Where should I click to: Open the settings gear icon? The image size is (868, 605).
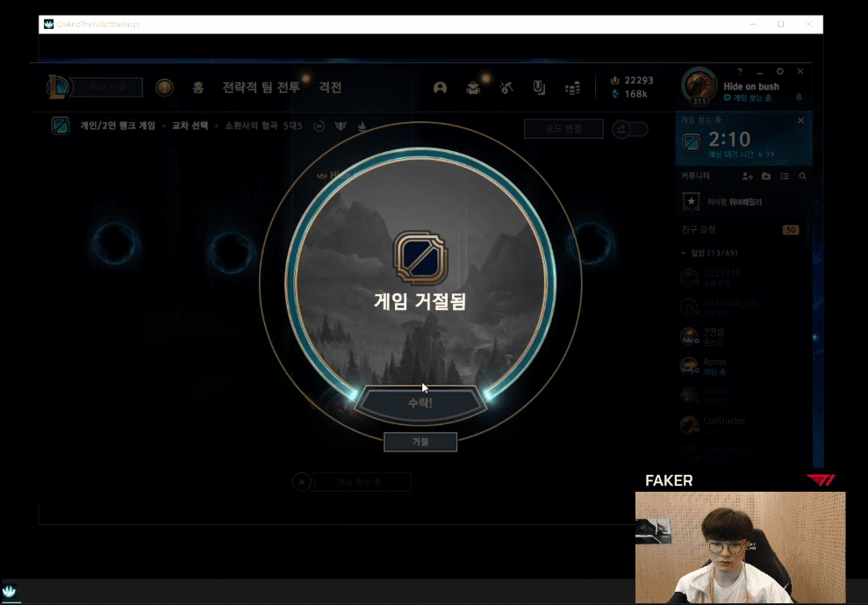pos(780,71)
